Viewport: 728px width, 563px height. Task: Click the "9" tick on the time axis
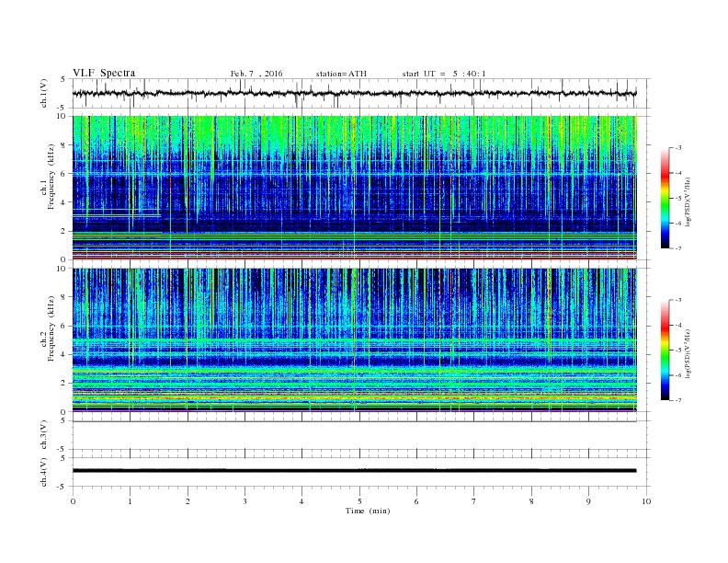pos(588,501)
